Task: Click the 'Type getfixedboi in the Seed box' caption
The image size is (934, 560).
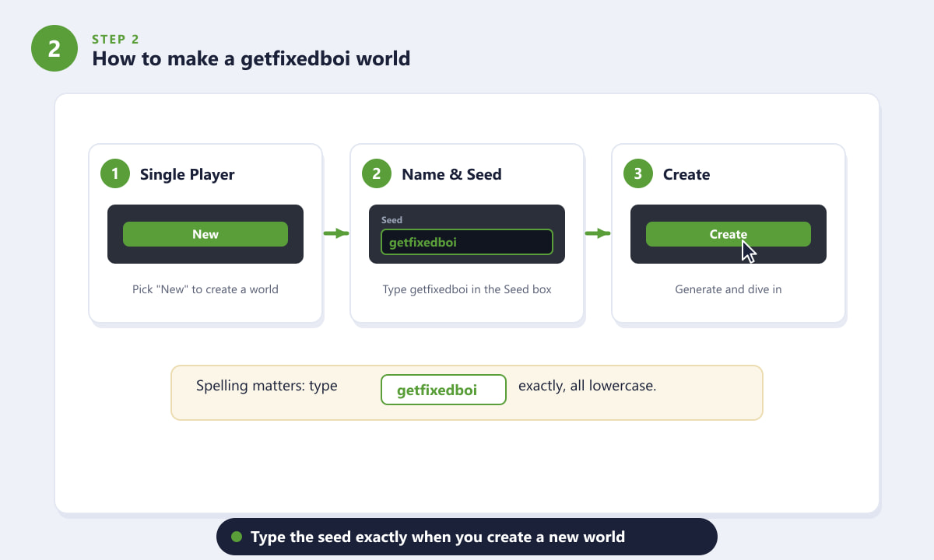Action: pyautogui.click(x=467, y=289)
